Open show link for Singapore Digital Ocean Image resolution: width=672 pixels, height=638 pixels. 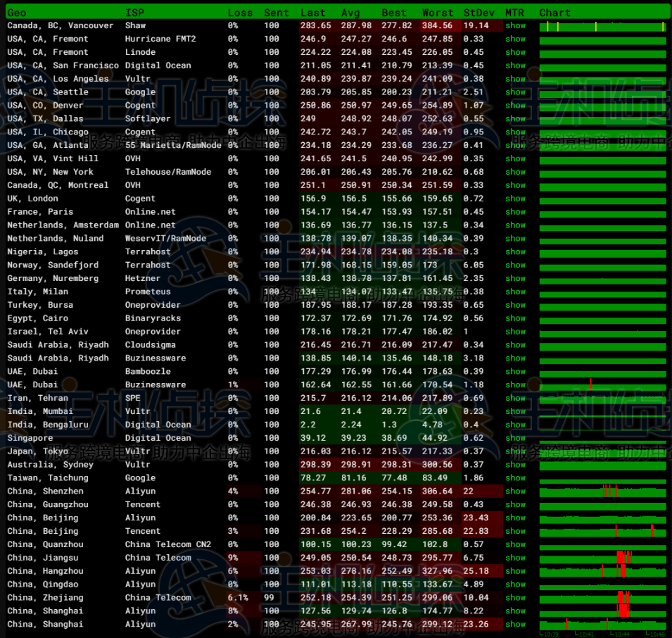(515, 438)
